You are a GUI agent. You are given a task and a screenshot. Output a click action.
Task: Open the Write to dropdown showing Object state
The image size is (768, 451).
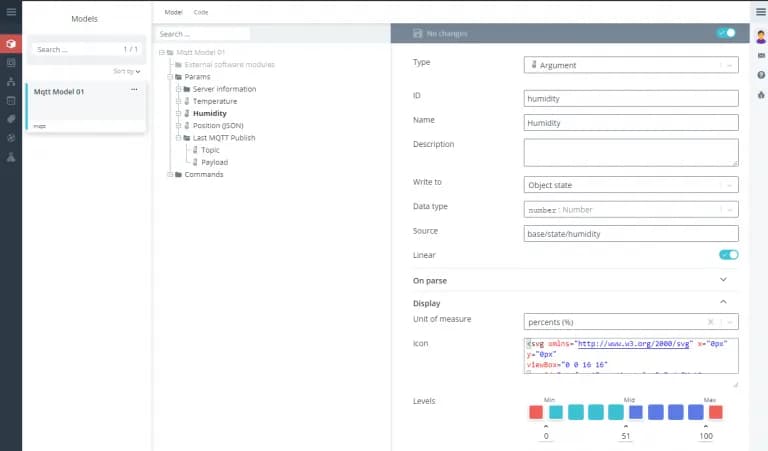pos(631,185)
